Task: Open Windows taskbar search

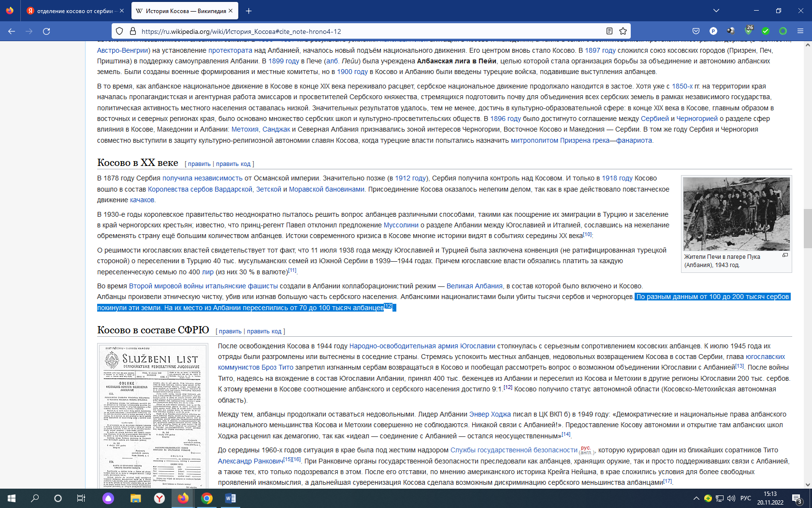Action: pyautogui.click(x=35, y=498)
